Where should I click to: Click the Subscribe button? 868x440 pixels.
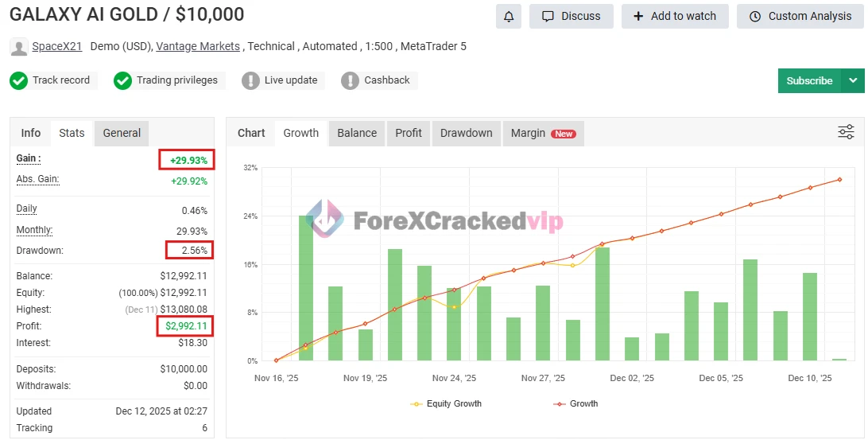point(808,80)
